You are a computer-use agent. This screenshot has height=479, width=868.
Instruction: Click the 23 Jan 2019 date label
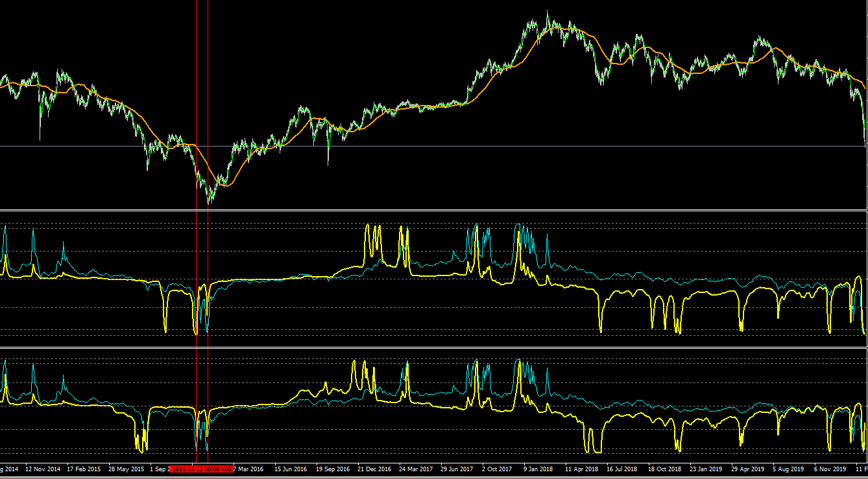pyautogui.click(x=706, y=469)
